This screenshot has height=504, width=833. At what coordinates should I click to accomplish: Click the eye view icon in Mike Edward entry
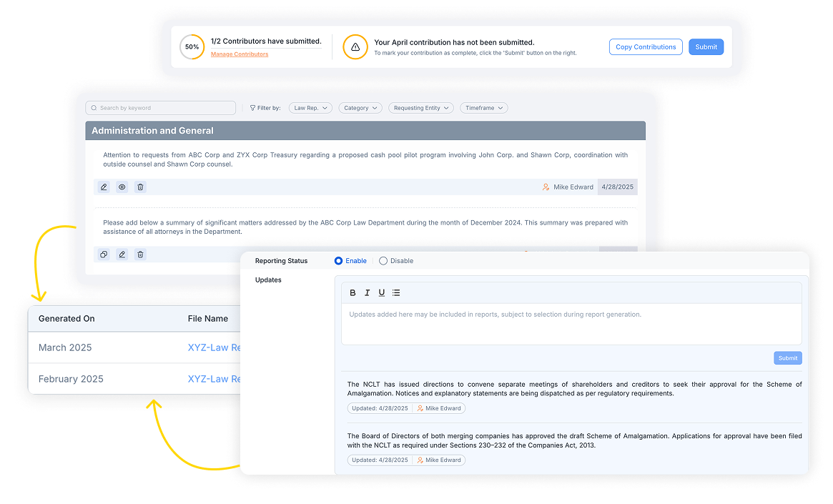tap(122, 187)
